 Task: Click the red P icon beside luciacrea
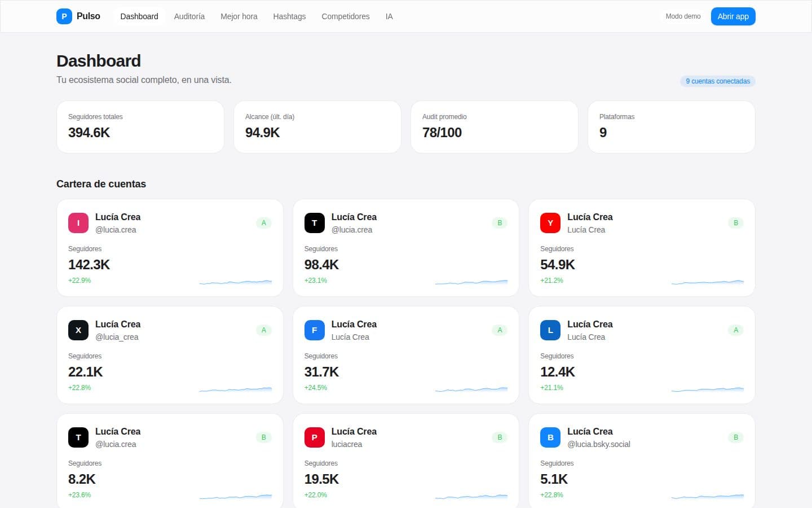(315, 437)
